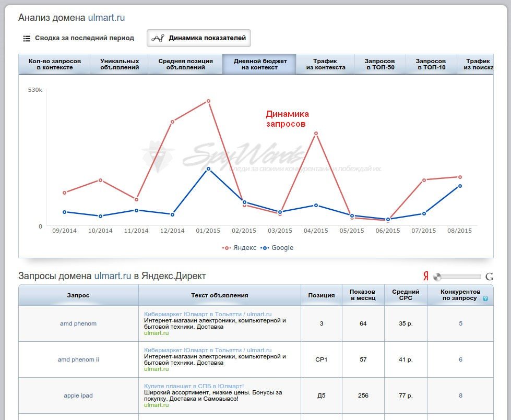Click the Купите планшет в СПБ ad title
511x420 pixels.
(x=194, y=386)
